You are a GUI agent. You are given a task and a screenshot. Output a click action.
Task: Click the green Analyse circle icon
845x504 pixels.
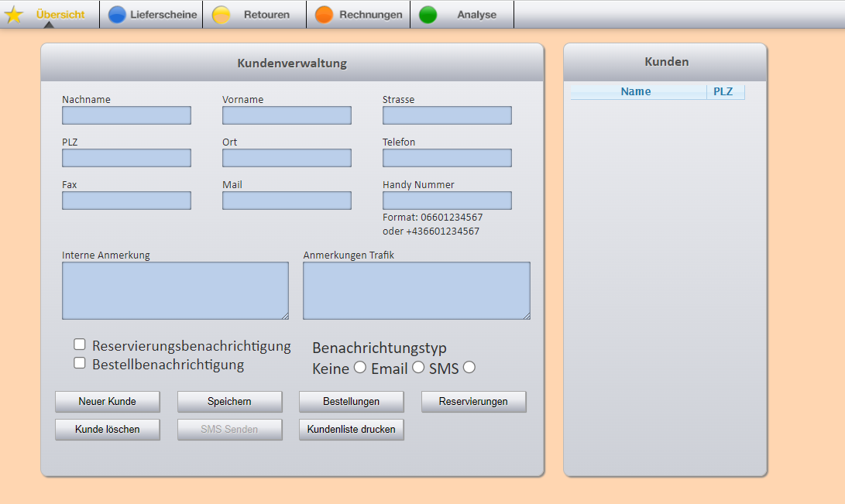[428, 15]
